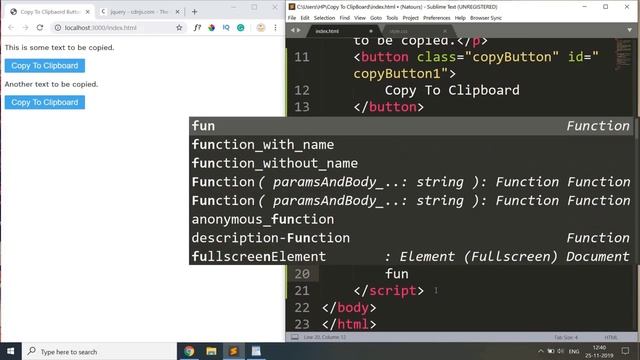Click first Copy To Clipboard button
The image size is (640, 360).
click(x=45, y=66)
